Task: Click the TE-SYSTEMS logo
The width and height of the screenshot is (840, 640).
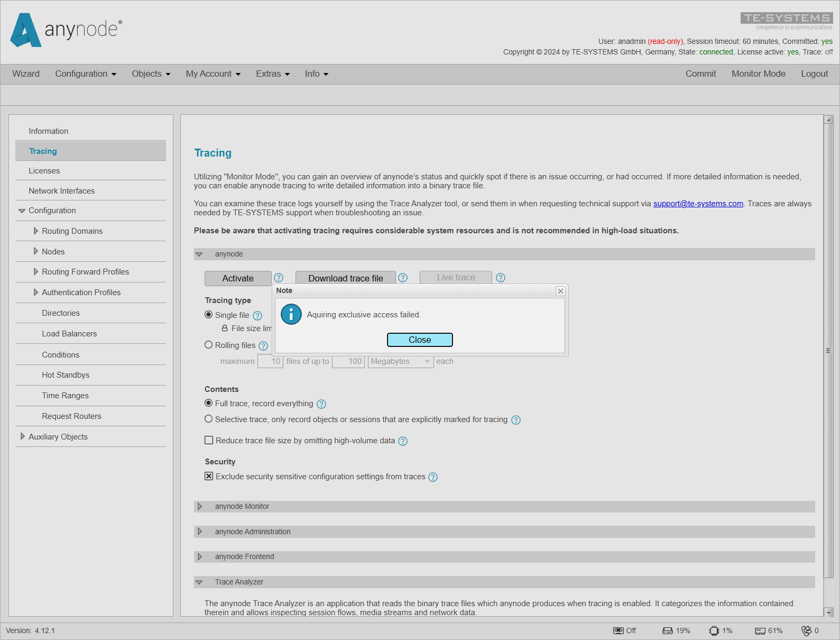Action: 787,21
